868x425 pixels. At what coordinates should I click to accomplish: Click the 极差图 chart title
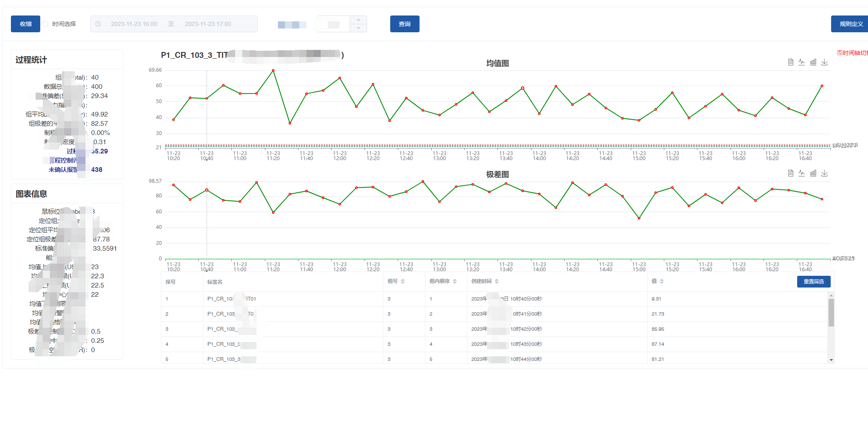[497, 174]
